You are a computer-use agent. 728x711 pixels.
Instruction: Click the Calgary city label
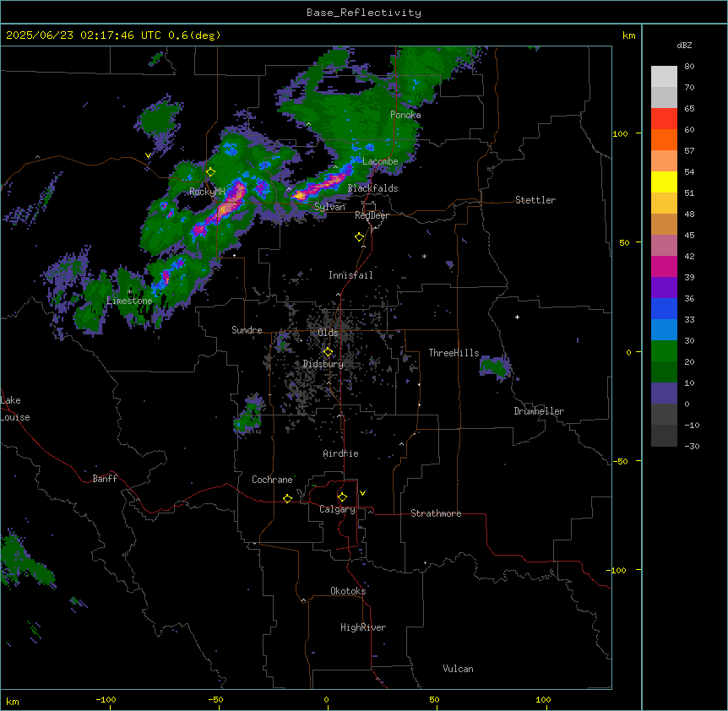(337, 509)
